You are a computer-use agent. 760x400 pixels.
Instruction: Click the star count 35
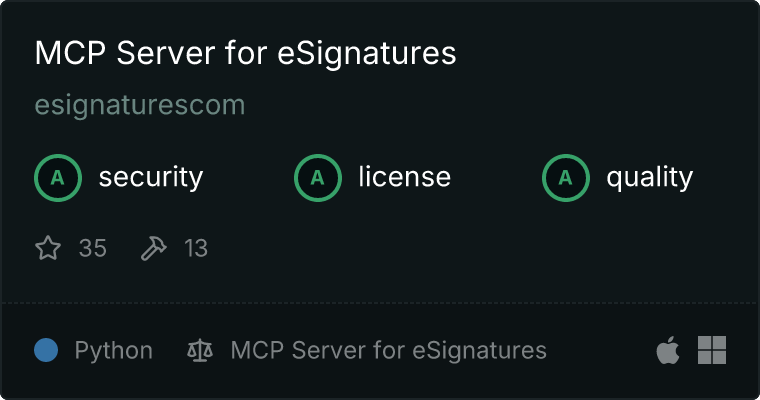(93, 248)
